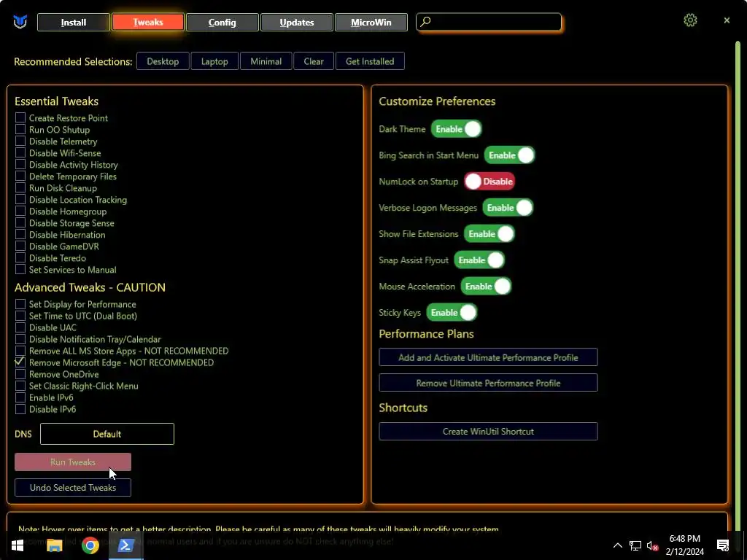This screenshot has height=560, width=747.
Task: Switch to the Install tab
Action: (74, 22)
